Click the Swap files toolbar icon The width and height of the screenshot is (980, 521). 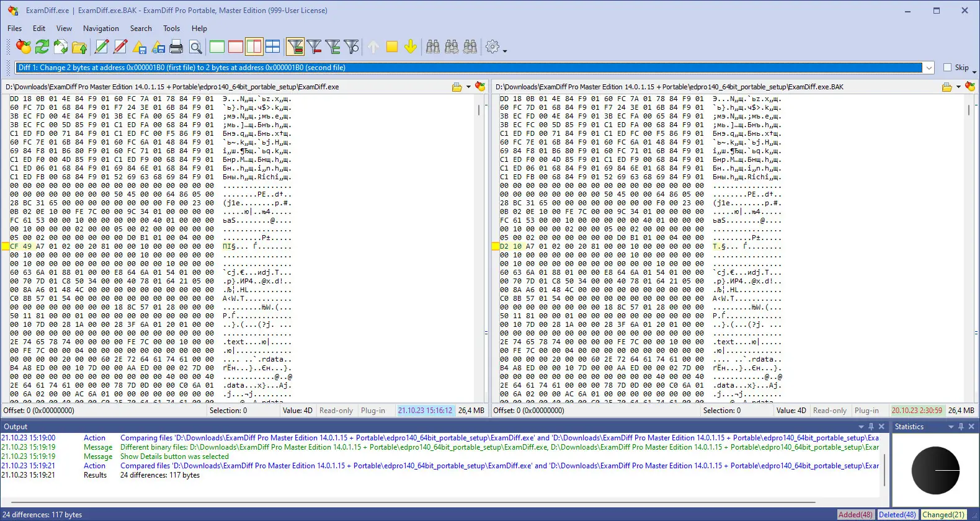61,47
